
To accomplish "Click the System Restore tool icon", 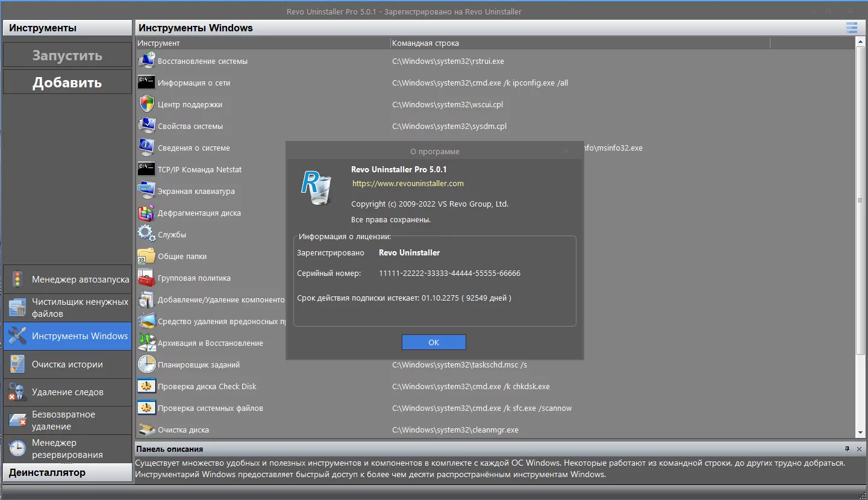I will pyautogui.click(x=146, y=61).
